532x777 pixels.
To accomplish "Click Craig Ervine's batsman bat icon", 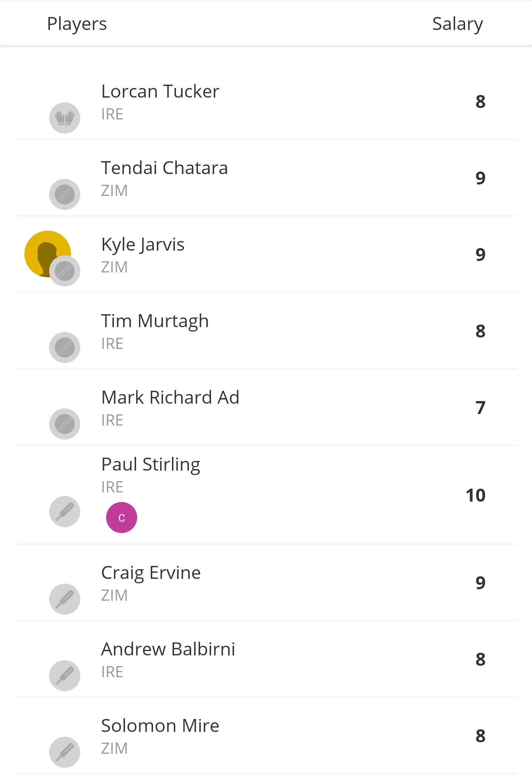I will 65,599.
